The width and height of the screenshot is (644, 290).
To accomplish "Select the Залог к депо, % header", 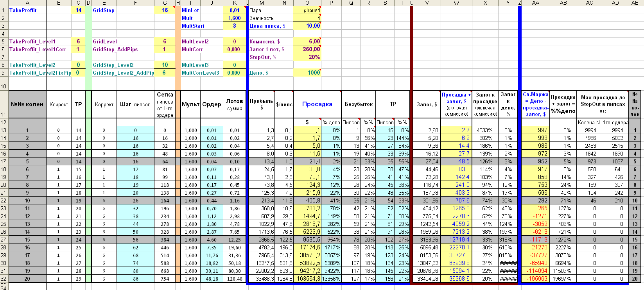I will pos(508,104).
